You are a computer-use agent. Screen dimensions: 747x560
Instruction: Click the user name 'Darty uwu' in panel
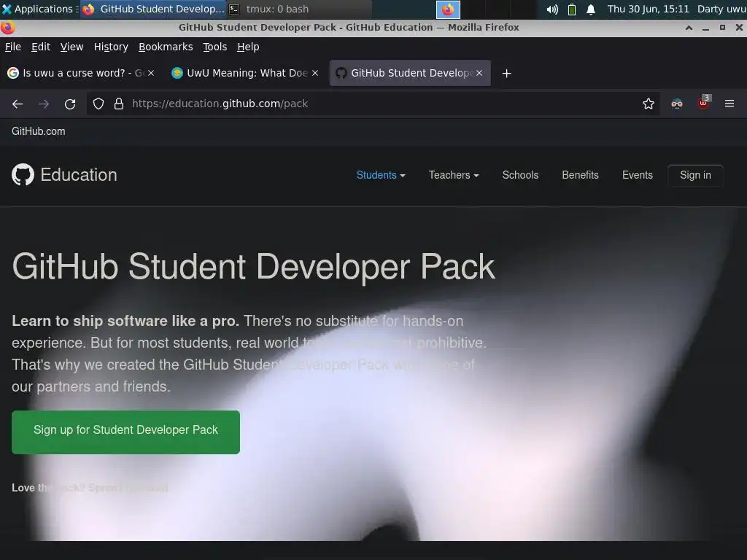(721, 9)
